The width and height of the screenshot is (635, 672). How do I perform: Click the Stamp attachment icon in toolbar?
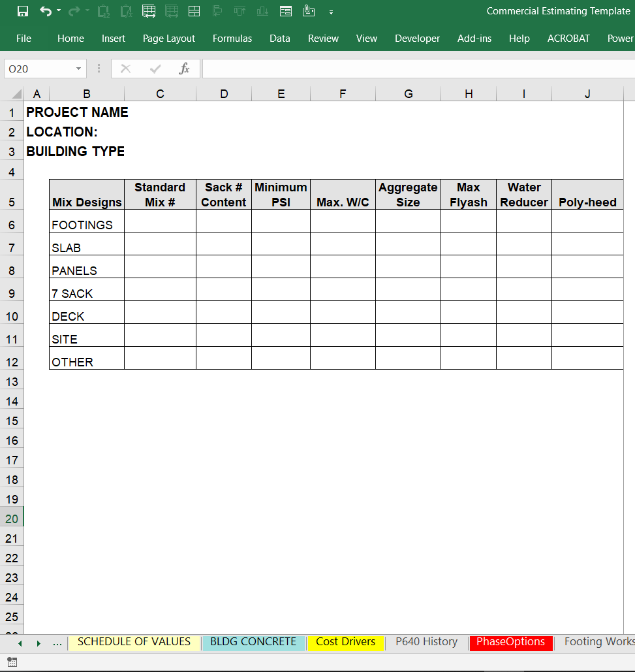[309, 11]
